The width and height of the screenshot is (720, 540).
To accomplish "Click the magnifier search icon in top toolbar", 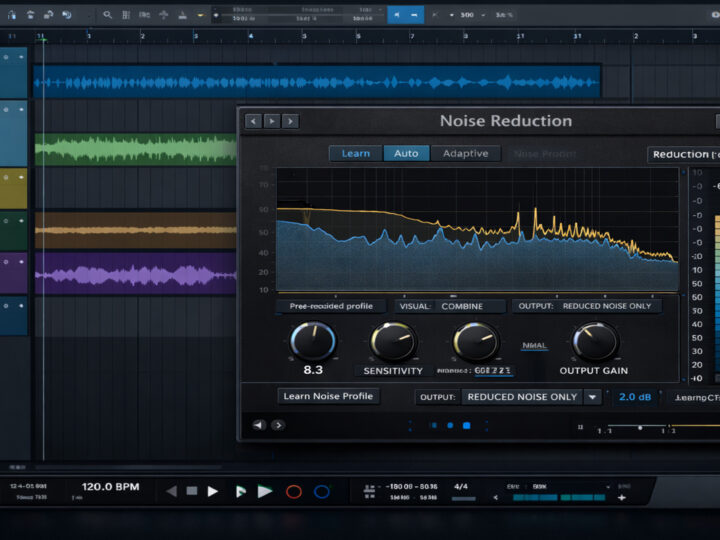I will (x=108, y=15).
